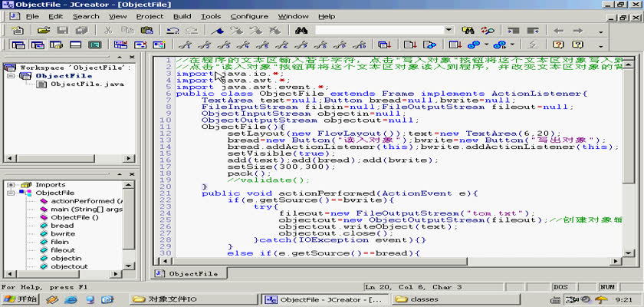Select ObjectFile.java in workspace tree
The width and height of the screenshot is (644, 307).
point(87,84)
